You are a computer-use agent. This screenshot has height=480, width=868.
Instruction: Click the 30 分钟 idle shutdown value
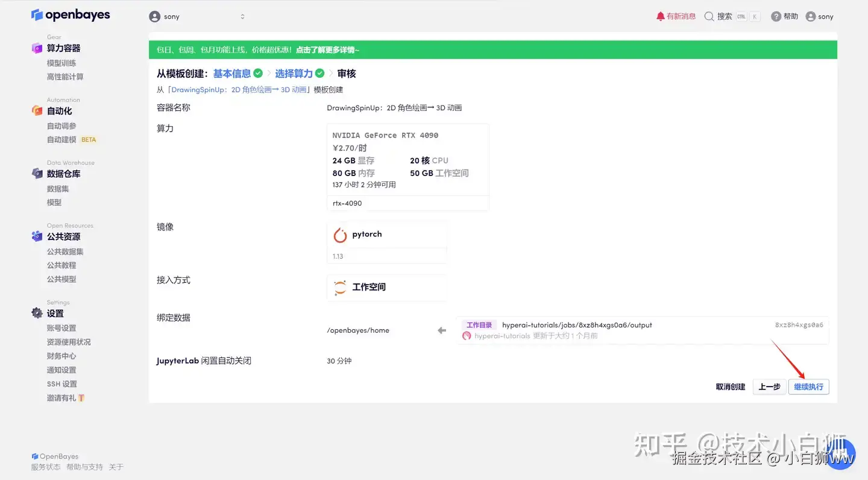pyautogui.click(x=339, y=361)
